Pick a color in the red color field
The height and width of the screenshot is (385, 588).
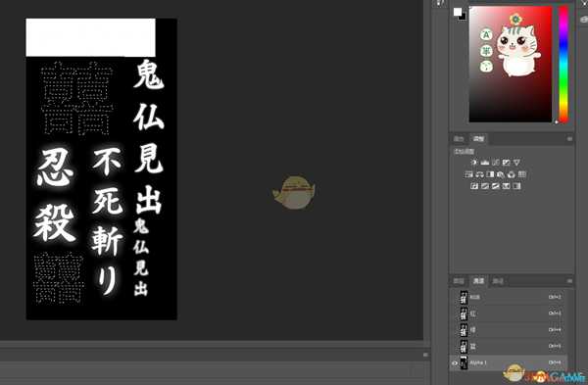click(511, 64)
